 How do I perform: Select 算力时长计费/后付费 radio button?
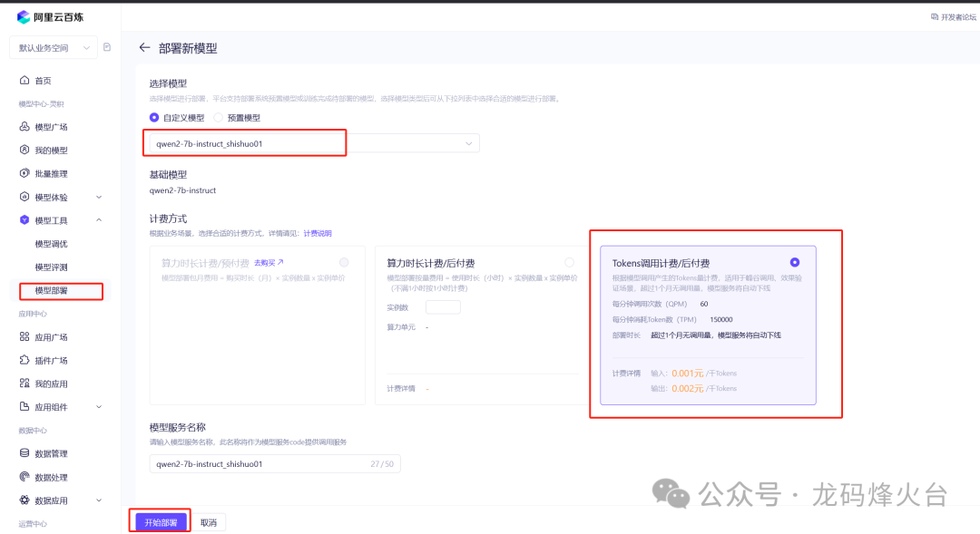(569, 262)
